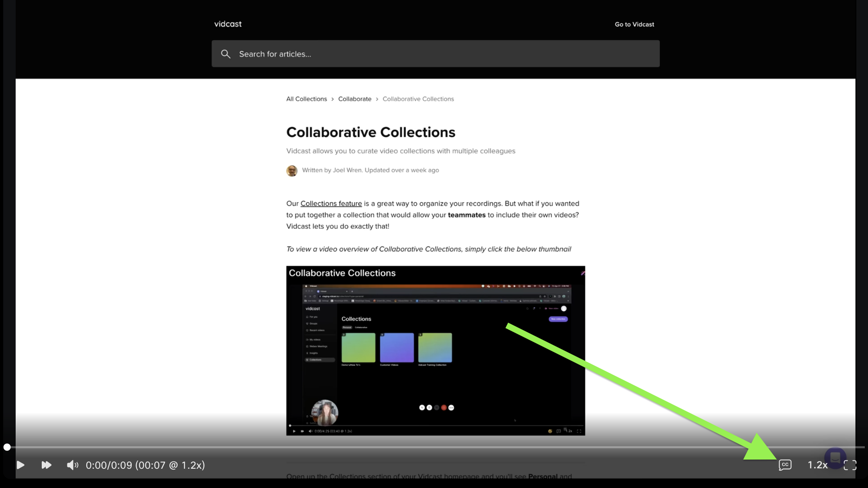Skip forward in the main video player
The width and height of the screenshot is (868, 488).
[46, 465]
